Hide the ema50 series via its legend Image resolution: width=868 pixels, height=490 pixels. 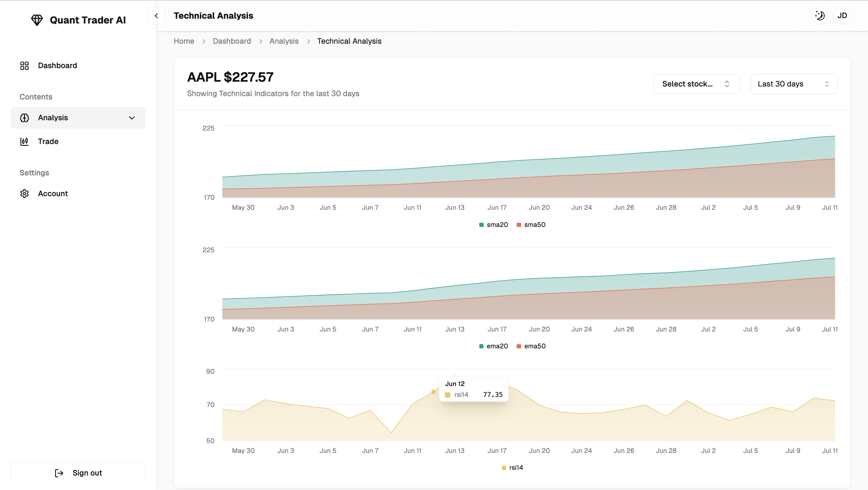pos(531,346)
